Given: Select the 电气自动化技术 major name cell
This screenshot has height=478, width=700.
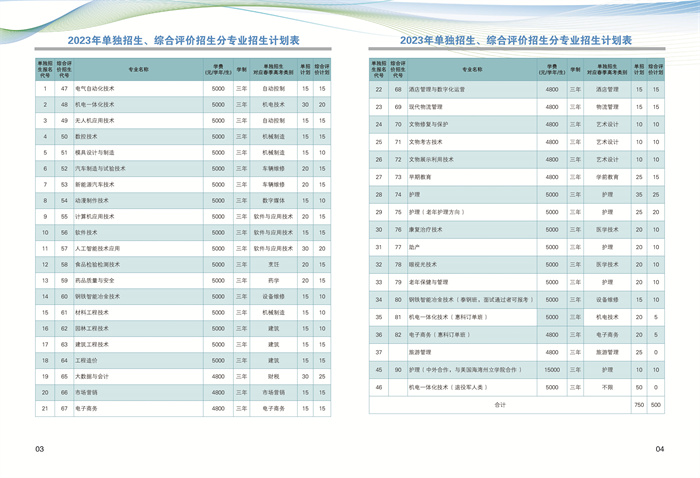Looking at the screenshot, I should (95, 89).
